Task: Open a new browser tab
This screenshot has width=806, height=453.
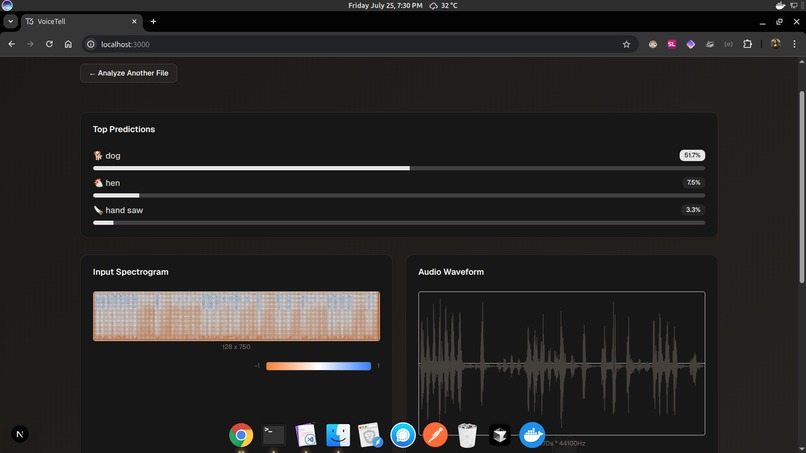Action: pos(153,22)
